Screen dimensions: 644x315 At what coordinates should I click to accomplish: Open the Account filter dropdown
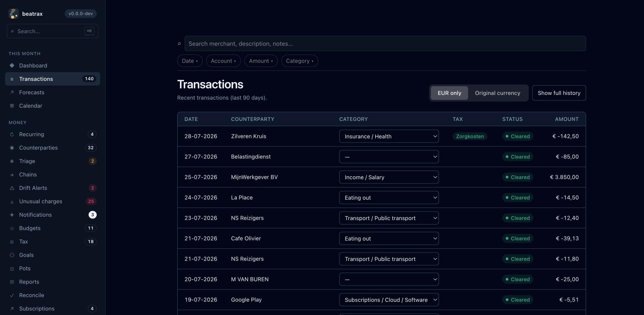coord(223,61)
